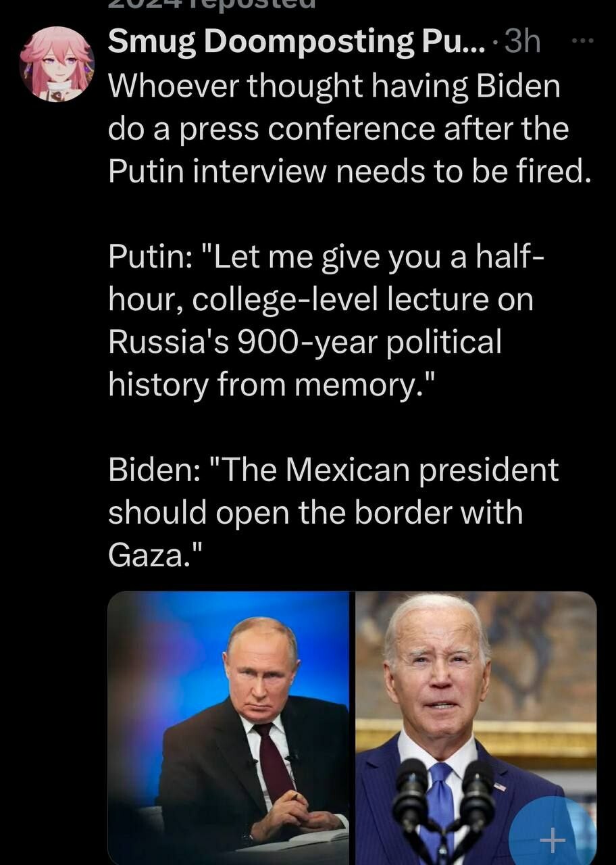Click the word 'Gaza."' ending the post

[x=155, y=555]
